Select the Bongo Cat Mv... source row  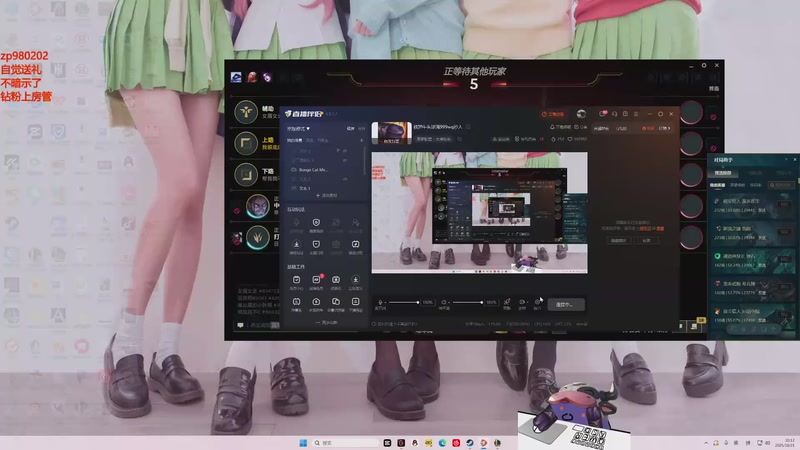(327, 169)
